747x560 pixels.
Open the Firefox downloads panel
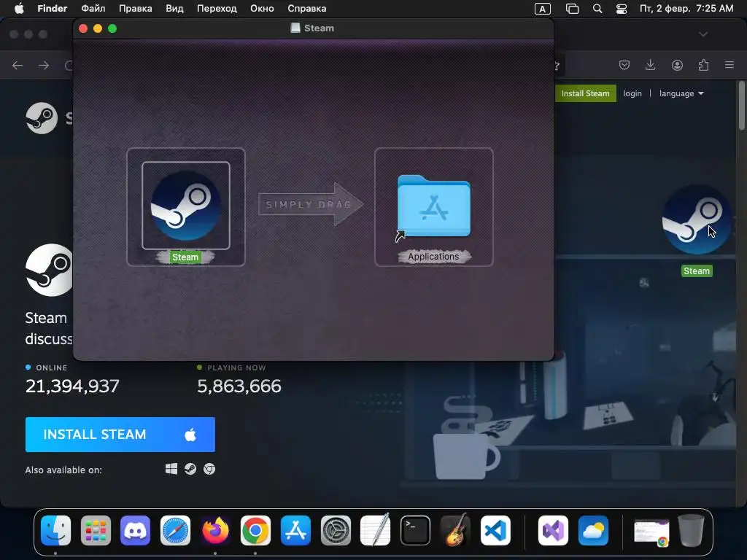tap(650, 65)
